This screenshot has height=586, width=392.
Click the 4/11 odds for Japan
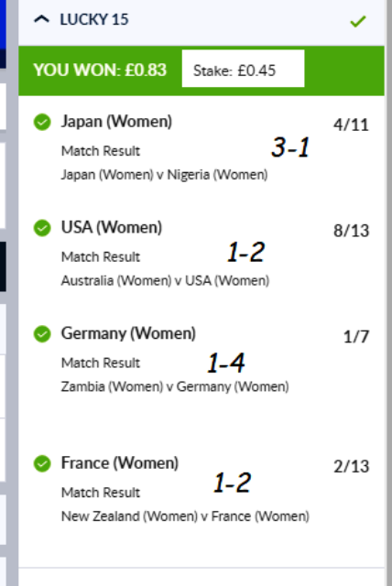point(352,125)
